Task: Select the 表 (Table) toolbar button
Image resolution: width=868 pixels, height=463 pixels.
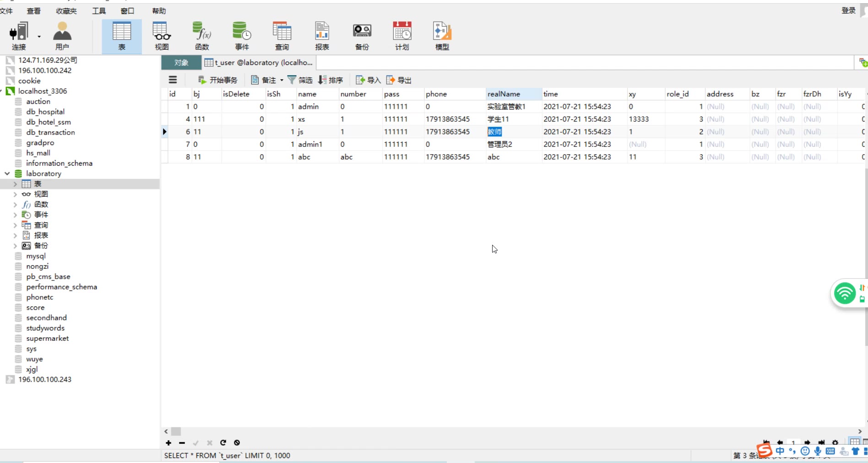Action: point(122,36)
